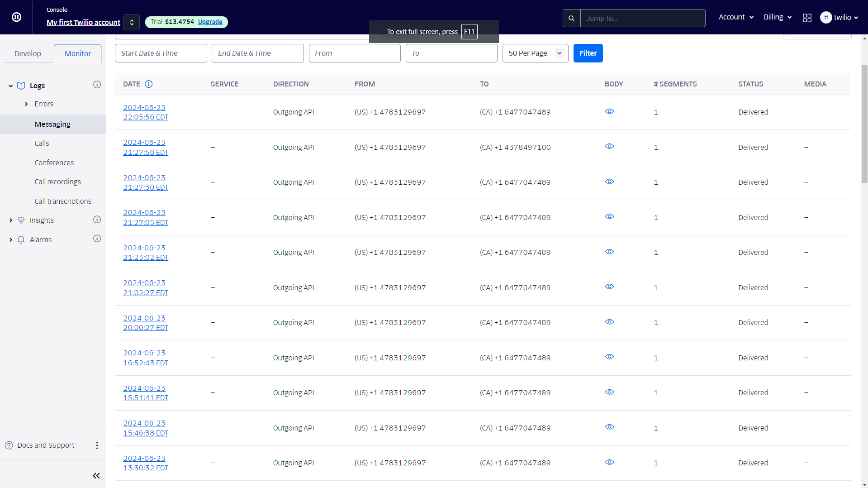Click the info icon next to Insights

97,220
